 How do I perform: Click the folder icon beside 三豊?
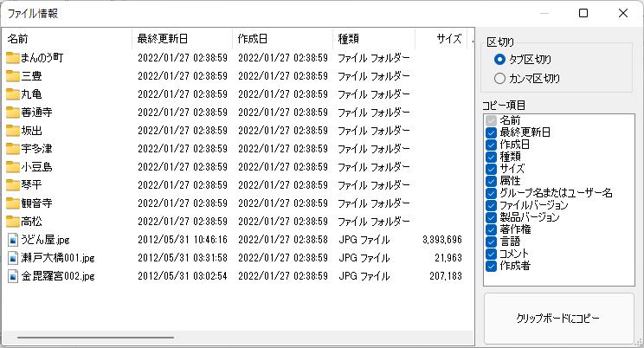point(13,76)
